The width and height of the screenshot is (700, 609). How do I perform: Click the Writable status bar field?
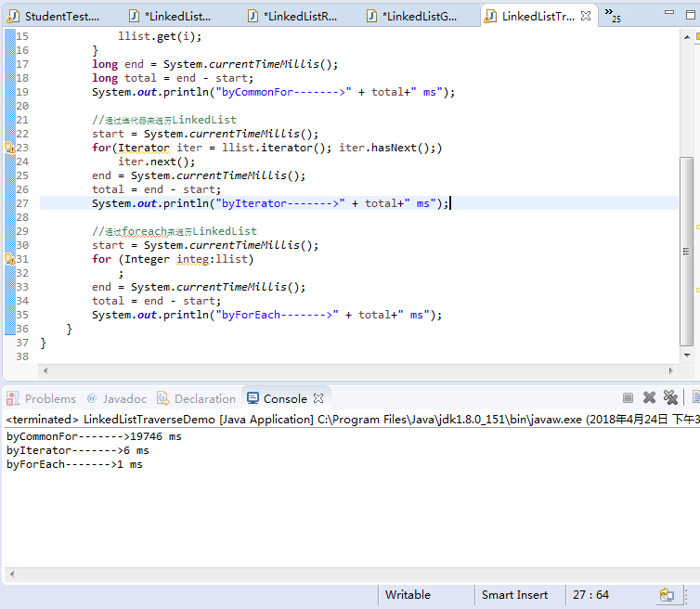click(x=408, y=595)
